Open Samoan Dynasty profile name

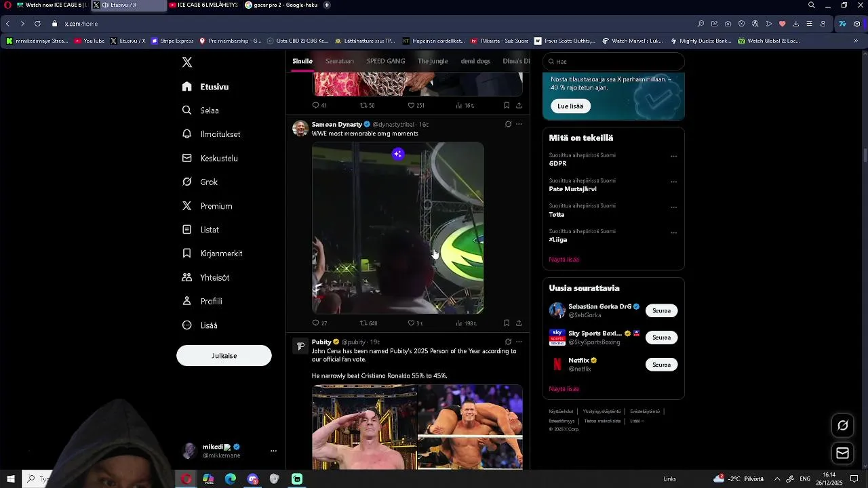point(337,125)
